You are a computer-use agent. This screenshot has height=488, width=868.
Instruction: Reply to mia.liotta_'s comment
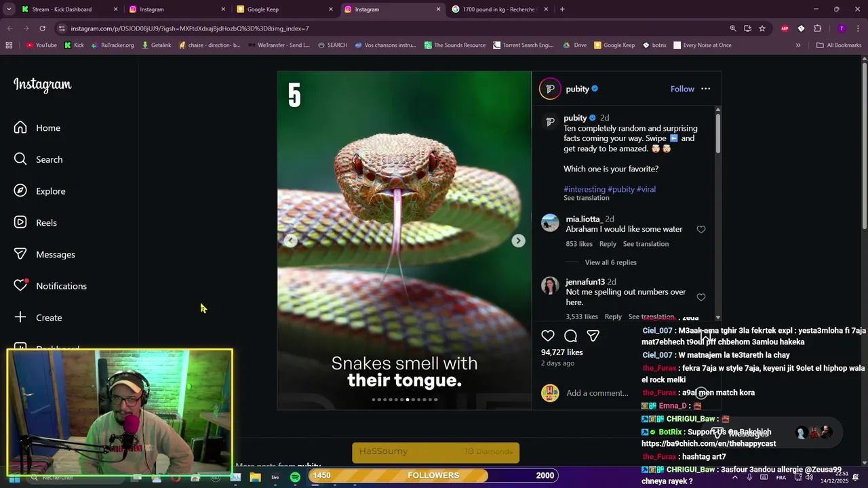[x=608, y=244]
